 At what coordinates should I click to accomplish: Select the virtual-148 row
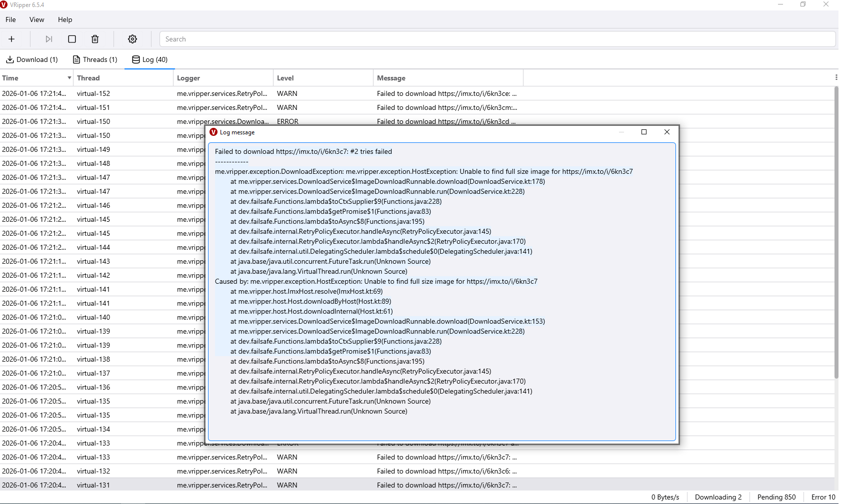[102, 163]
